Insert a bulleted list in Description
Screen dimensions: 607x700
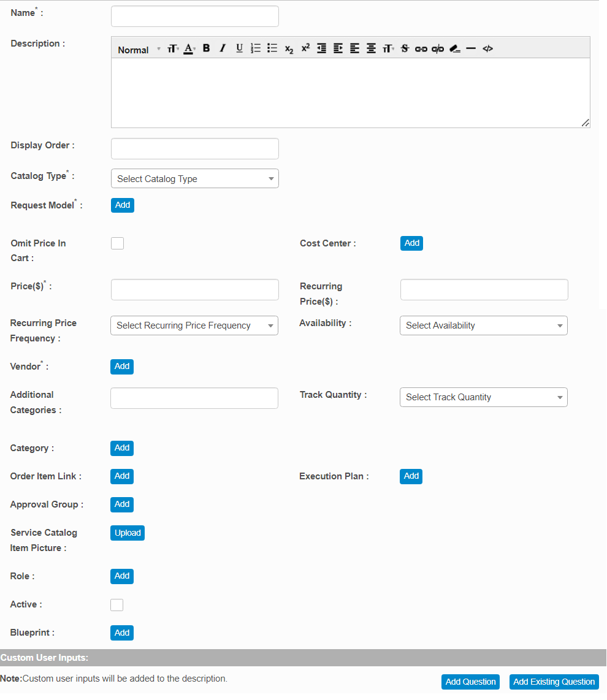point(272,48)
